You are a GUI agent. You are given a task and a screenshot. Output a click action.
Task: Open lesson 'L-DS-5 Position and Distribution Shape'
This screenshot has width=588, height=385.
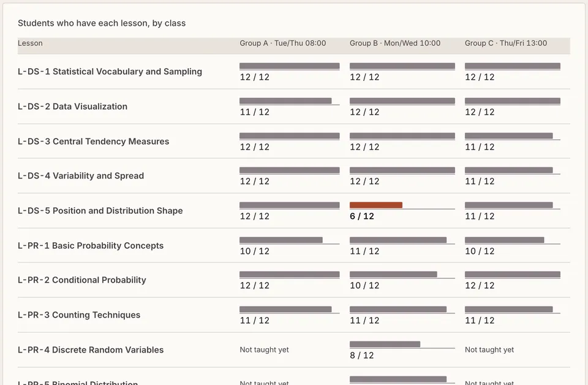[100, 211]
